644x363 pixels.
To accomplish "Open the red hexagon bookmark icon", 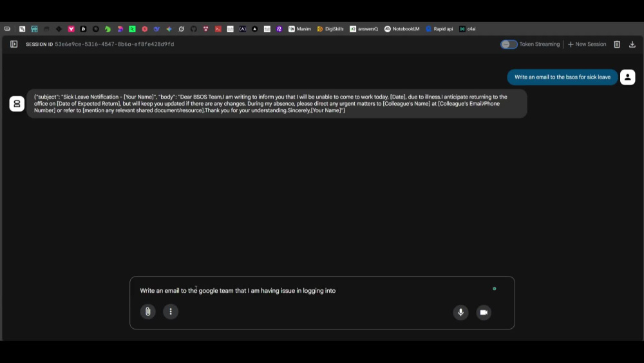I will tap(144, 29).
